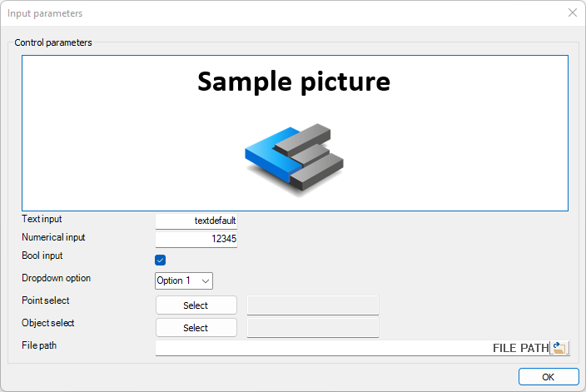Viewport: 586px width, 392px height.
Task: Click Select button for Object select
Action: tap(196, 328)
